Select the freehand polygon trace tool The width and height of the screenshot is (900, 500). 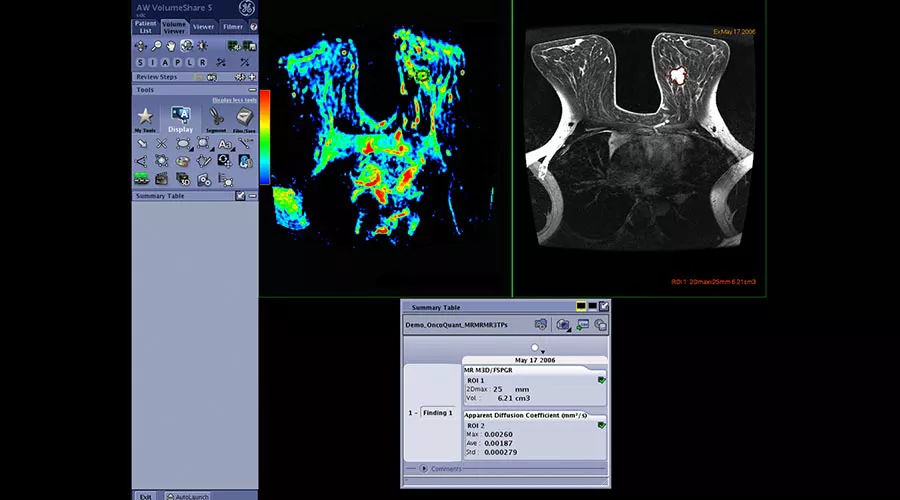coord(203,162)
